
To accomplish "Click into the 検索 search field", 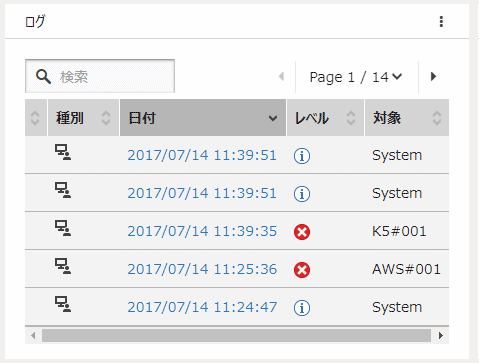I will pyautogui.click(x=100, y=76).
